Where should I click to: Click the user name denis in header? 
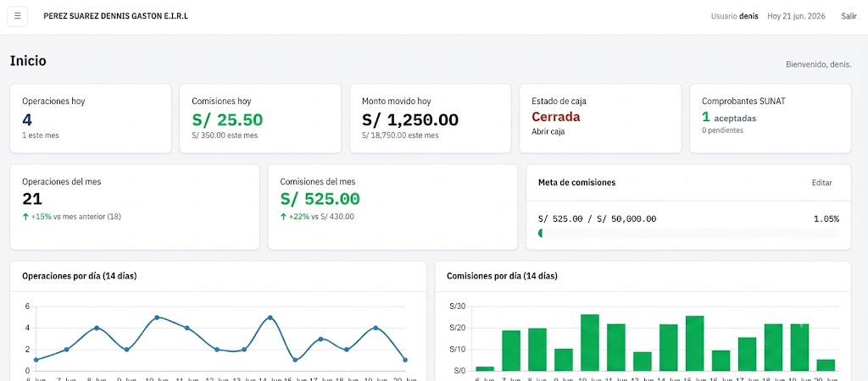tap(749, 16)
